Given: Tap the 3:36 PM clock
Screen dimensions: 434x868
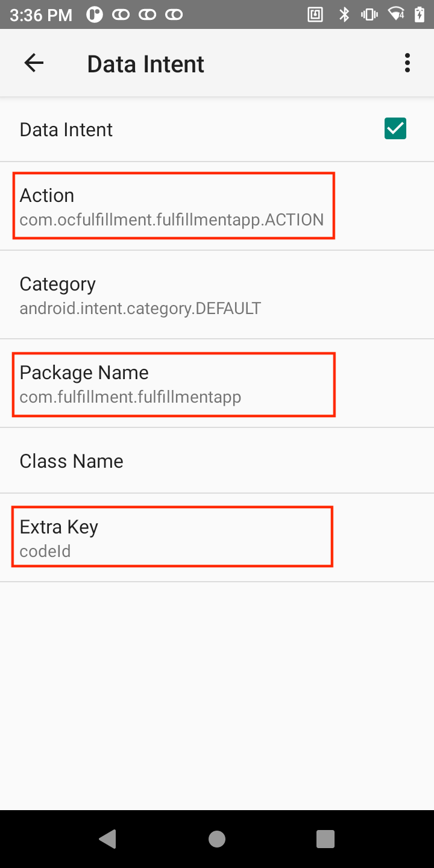Looking at the screenshot, I should point(40,14).
